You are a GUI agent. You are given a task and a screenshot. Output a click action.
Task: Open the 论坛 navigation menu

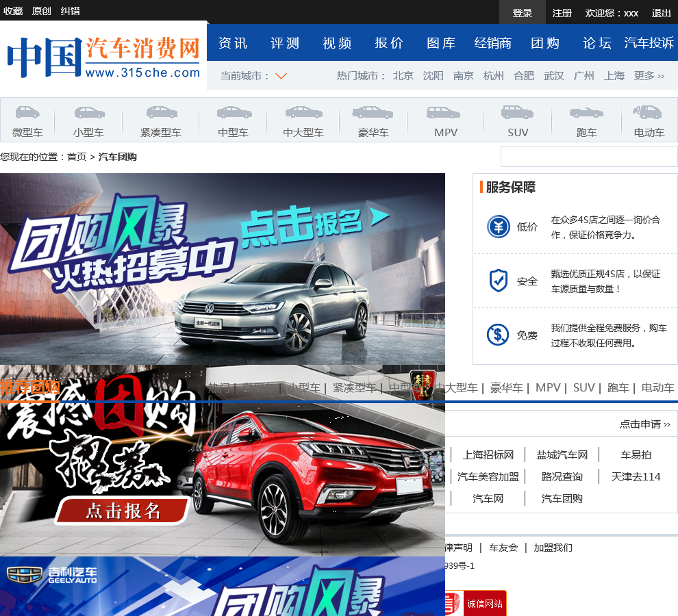(x=597, y=43)
